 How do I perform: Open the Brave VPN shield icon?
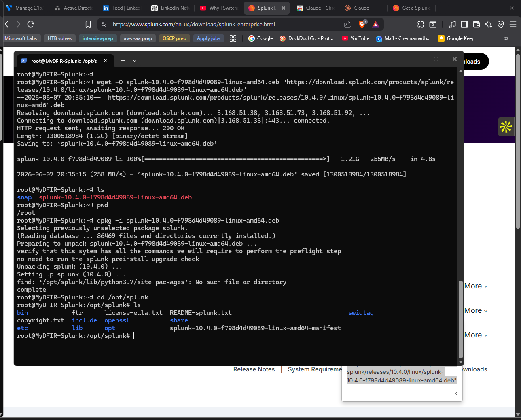pyautogui.click(x=501, y=24)
